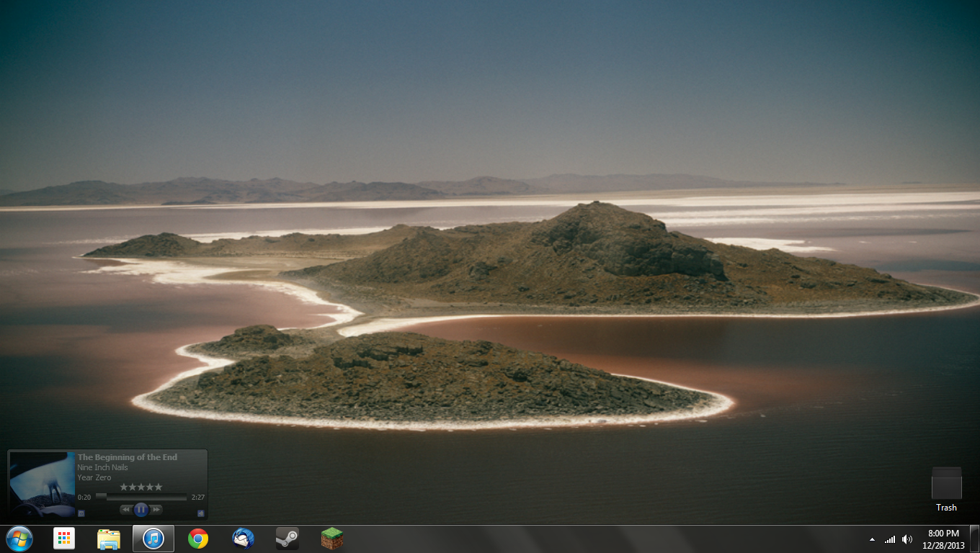Click album name Year Zero
The image size is (980, 553).
pos(94,477)
